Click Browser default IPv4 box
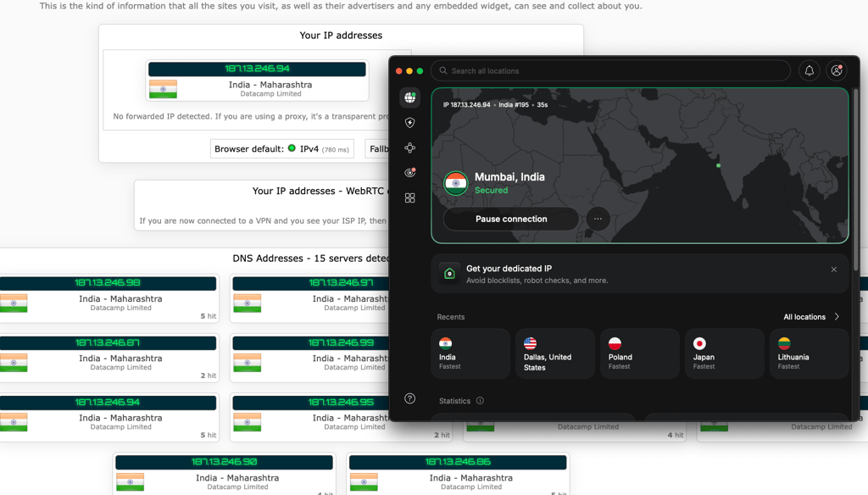 point(281,149)
